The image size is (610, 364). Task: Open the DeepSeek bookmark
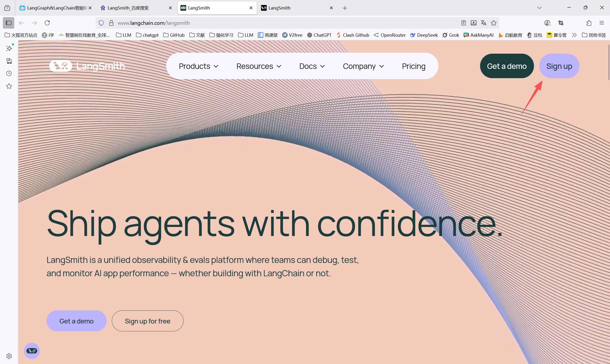click(x=424, y=35)
